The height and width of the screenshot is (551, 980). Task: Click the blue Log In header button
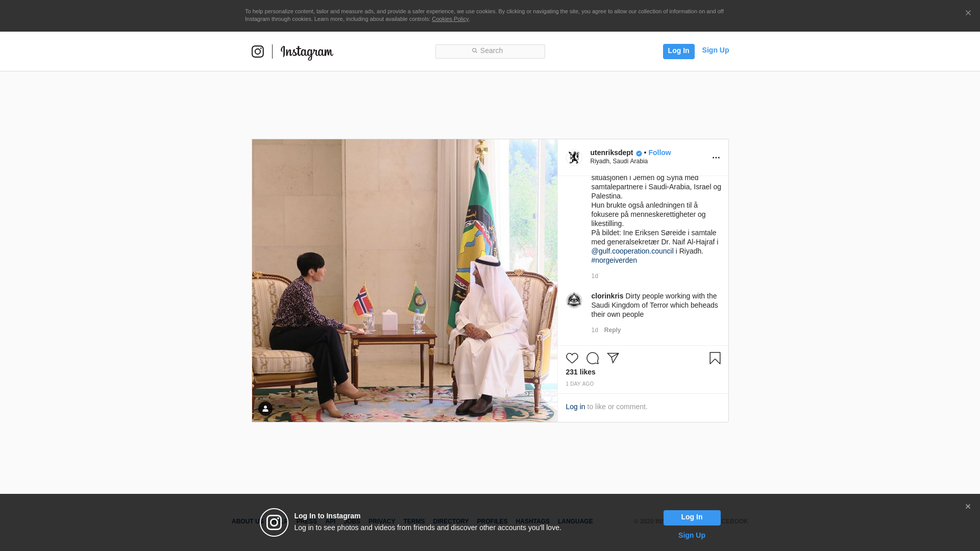[678, 52]
